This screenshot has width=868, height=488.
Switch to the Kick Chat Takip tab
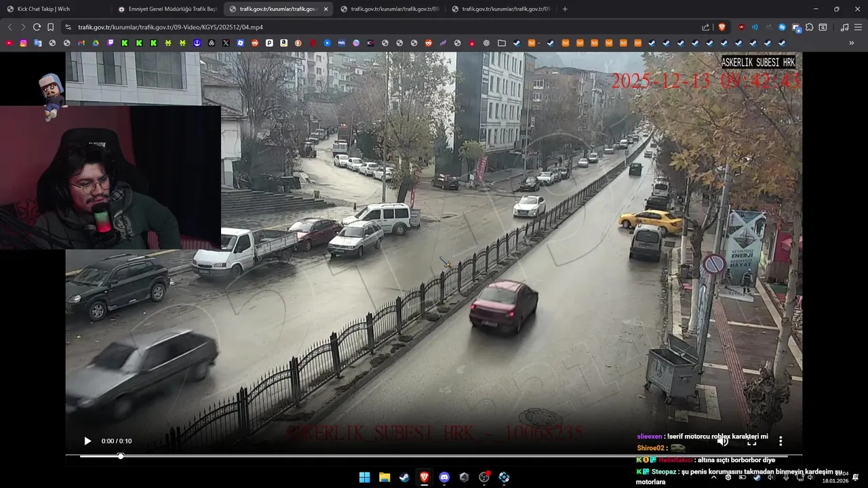coord(56,9)
